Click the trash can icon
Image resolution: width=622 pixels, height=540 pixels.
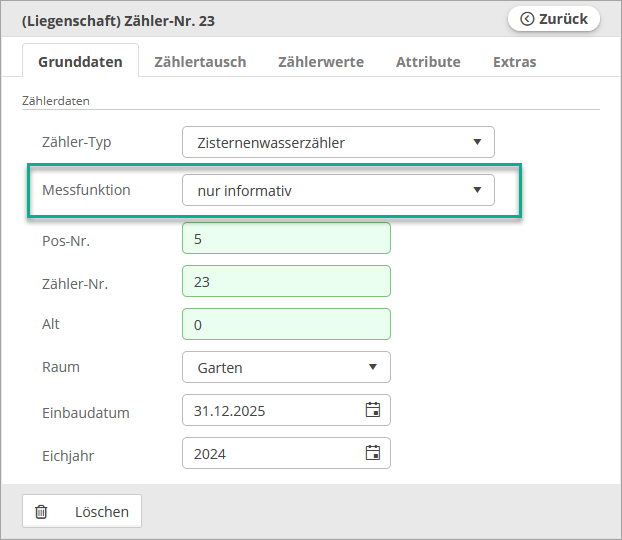[x=41, y=511]
